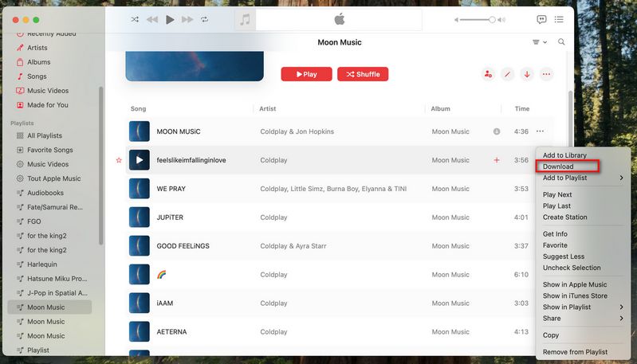Add feelslikeimfallinginlove with plus icon

pos(497,160)
